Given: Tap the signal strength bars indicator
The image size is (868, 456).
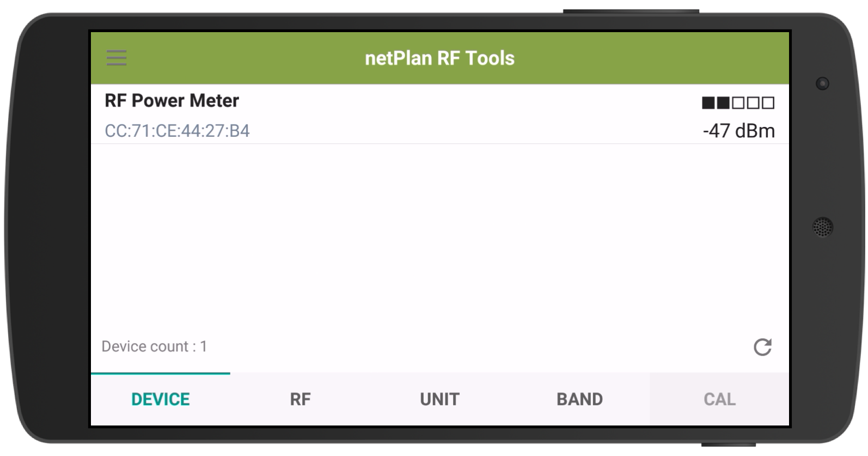Looking at the screenshot, I should coord(738,102).
